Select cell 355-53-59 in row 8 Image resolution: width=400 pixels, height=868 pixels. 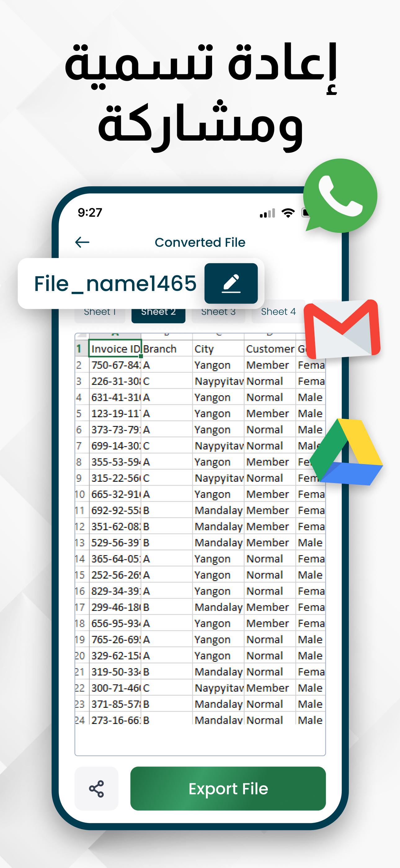coord(115,462)
